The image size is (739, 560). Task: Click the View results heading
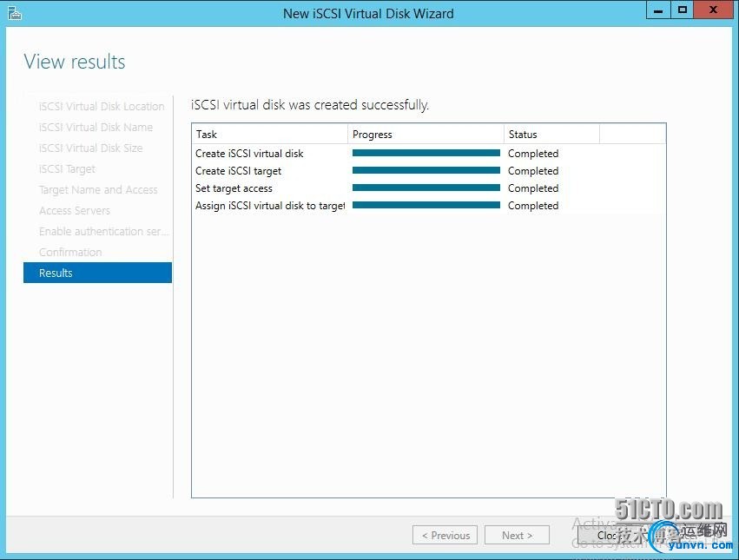pos(75,62)
